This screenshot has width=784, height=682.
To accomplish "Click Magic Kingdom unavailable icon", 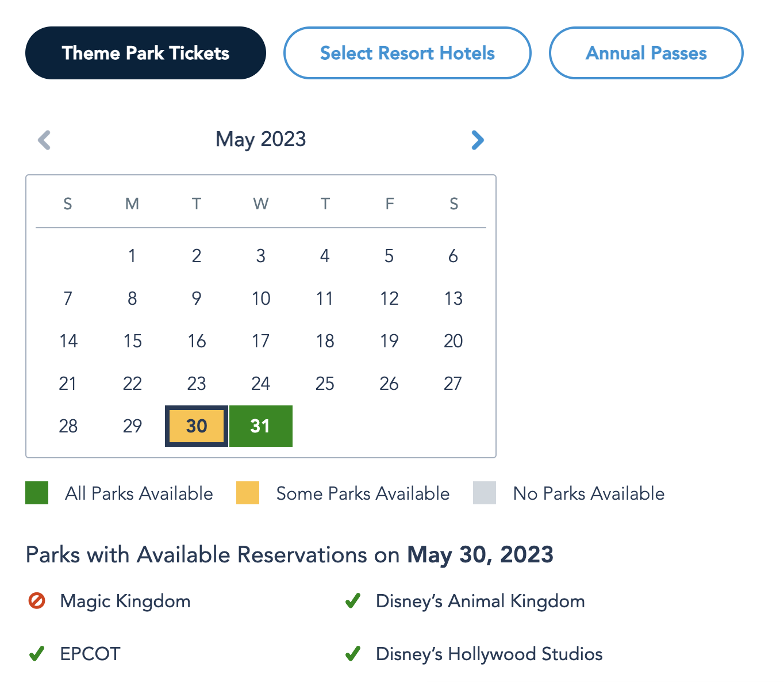I will click(37, 601).
